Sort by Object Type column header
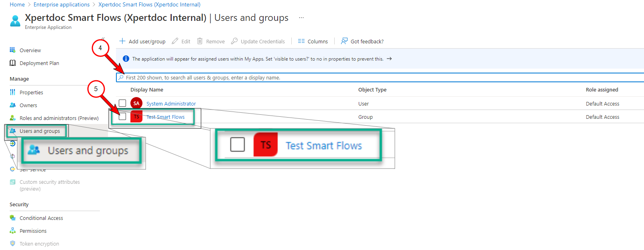Screen dimensions: 644x250 (x=372, y=89)
